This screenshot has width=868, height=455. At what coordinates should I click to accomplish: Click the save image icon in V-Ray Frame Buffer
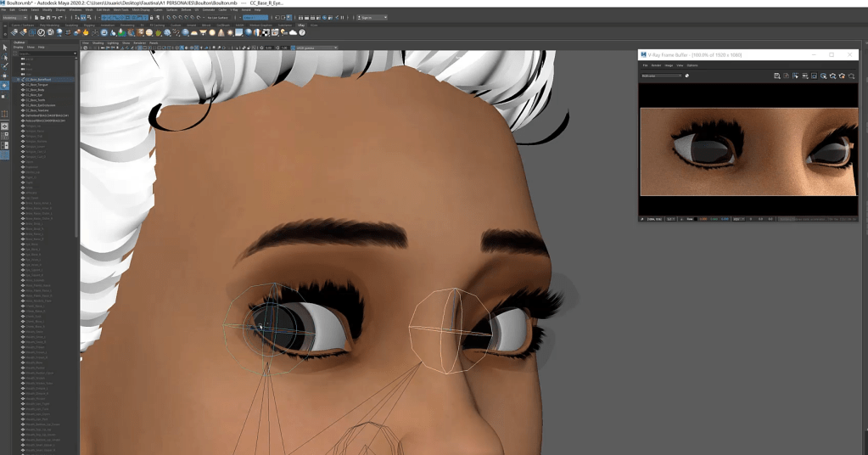pyautogui.click(x=777, y=76)
